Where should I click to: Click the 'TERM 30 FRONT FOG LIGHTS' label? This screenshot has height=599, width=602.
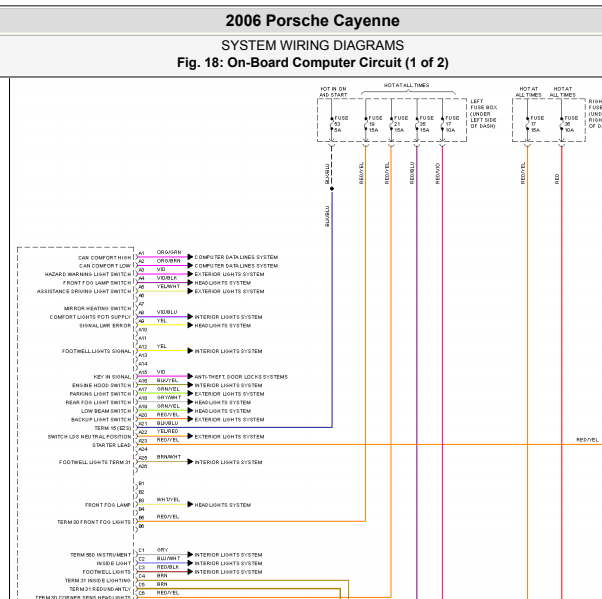click(94, 522)
